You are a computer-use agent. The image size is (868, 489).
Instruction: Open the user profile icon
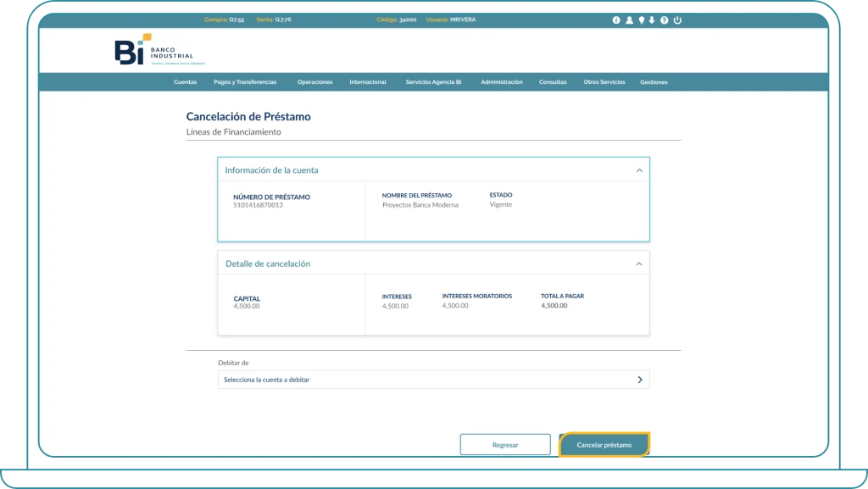(629, 20)
